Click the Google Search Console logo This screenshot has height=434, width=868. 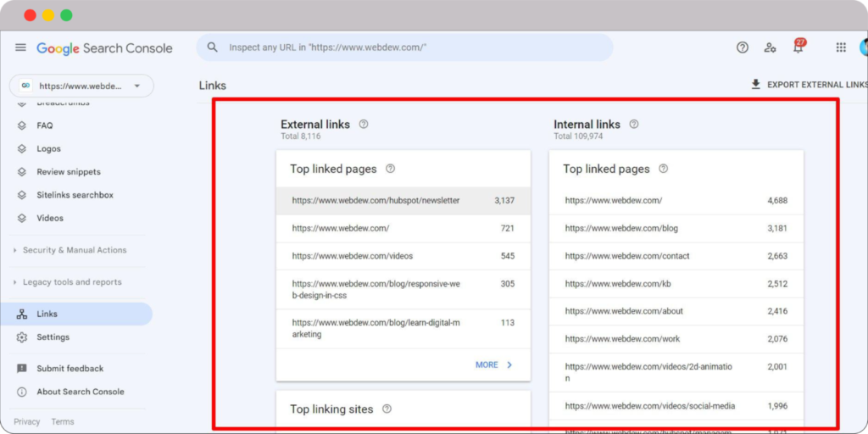pyautogui.click(x=104, y=48)
